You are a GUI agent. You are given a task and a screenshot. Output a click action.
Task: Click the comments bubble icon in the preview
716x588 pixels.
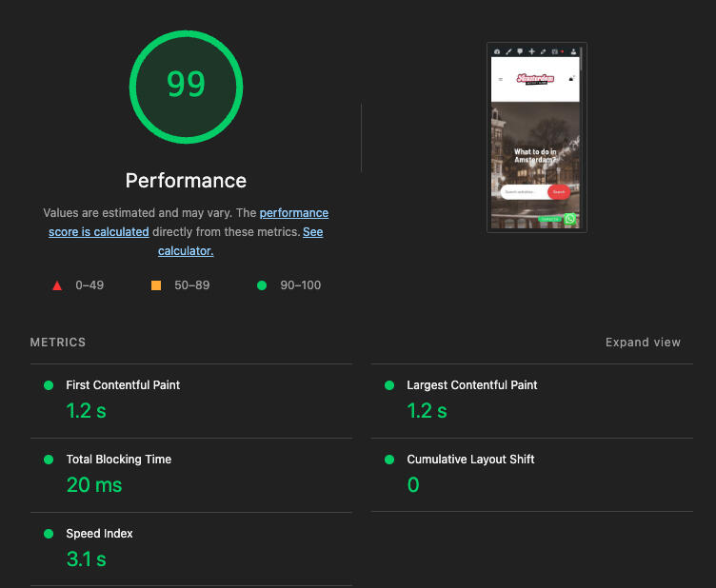pos(520,51)
